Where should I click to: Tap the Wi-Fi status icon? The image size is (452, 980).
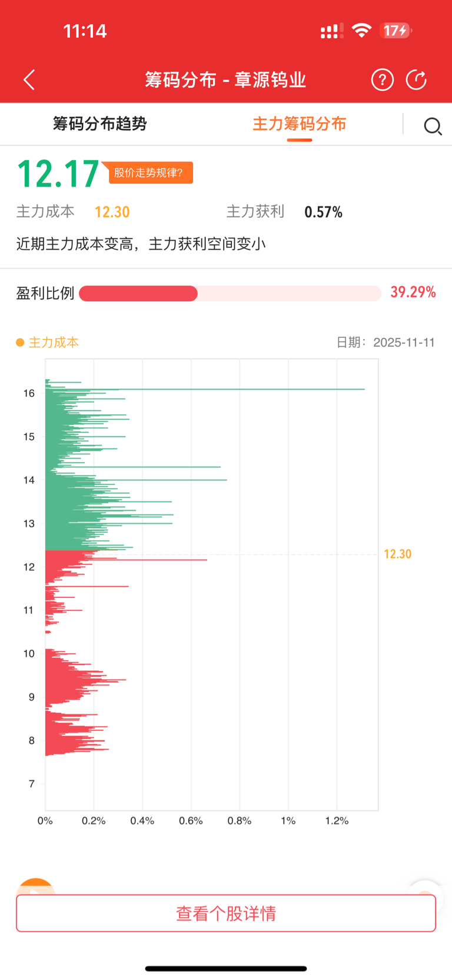(361, 31)
